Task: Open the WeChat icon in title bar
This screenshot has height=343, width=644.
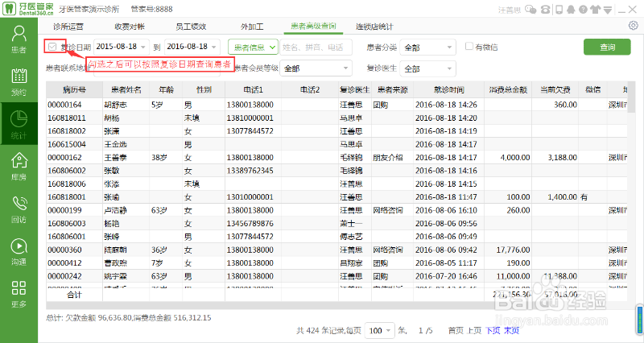Action: pos(530,10)
